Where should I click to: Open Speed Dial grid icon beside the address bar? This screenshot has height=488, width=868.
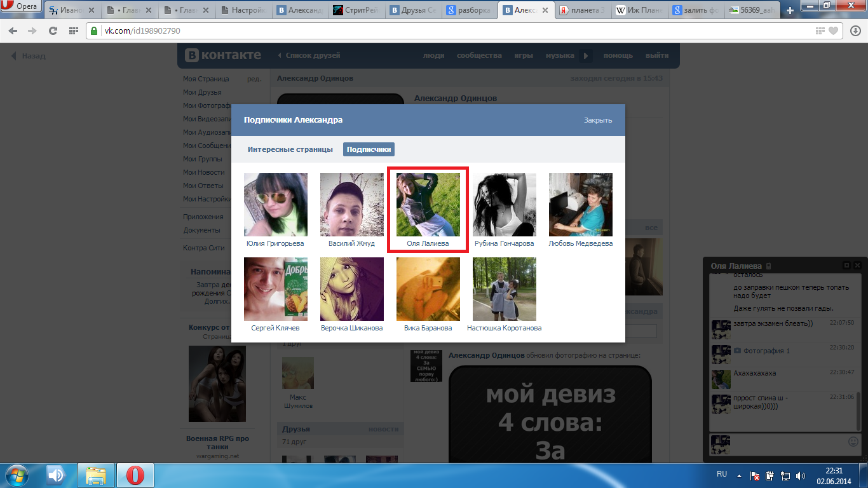tap(73, 30)
